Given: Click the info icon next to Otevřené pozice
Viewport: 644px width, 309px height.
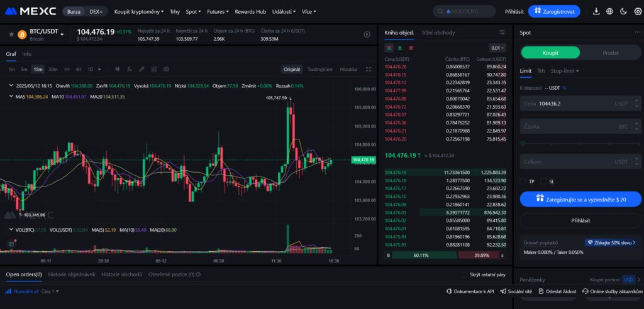Looking at the screenshot, I should coord(198,274).
